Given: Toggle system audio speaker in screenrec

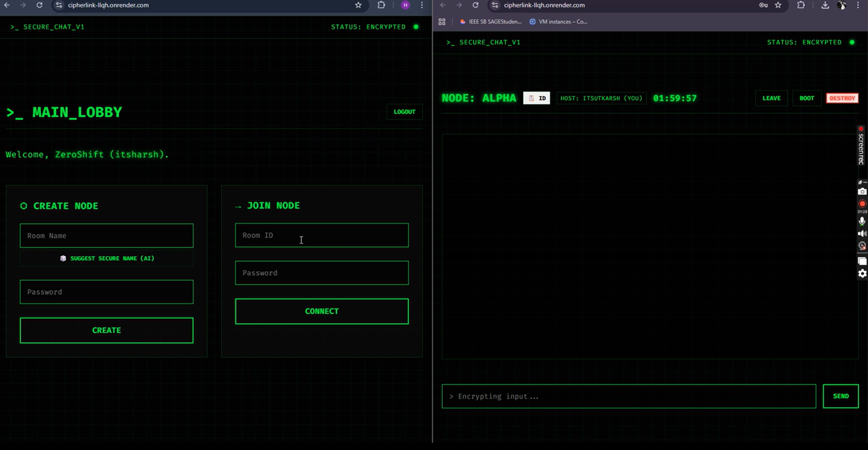Looking at the screenshot, I should [x=862, y=233].
